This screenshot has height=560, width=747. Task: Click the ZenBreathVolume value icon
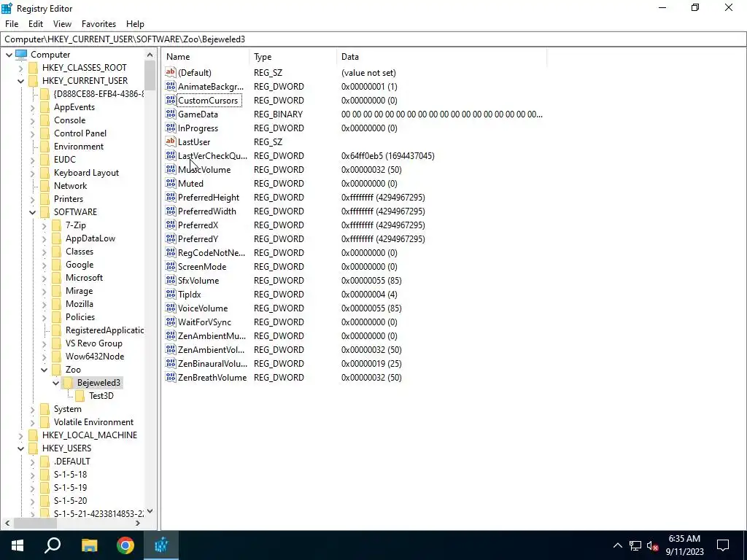(171, 377)
